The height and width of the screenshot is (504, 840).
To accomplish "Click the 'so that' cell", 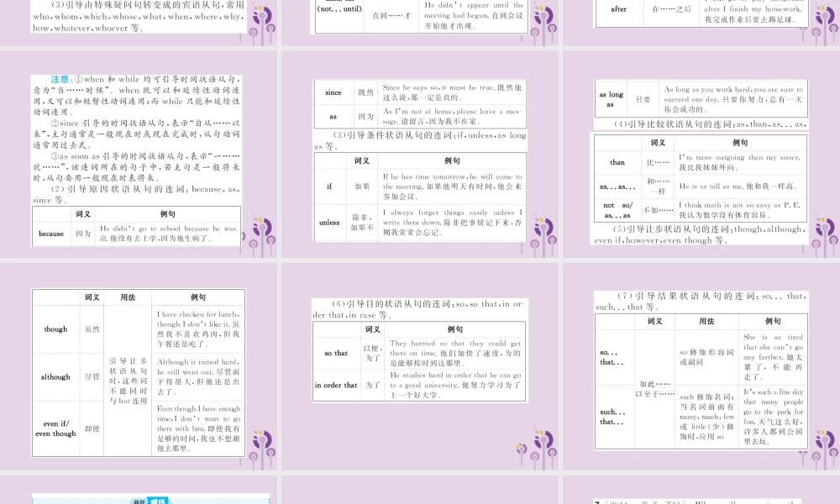I will click(x=336, y=354).
